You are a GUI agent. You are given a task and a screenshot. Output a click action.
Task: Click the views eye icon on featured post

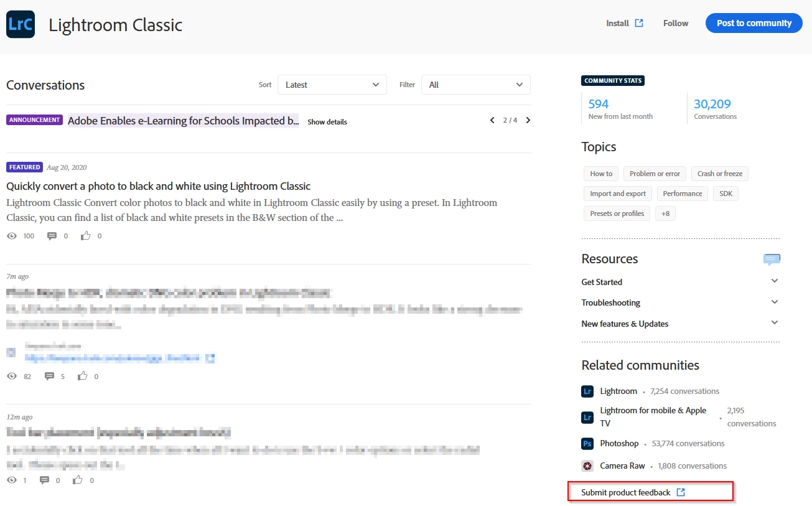pyautogui.click(x=12, y=236)
